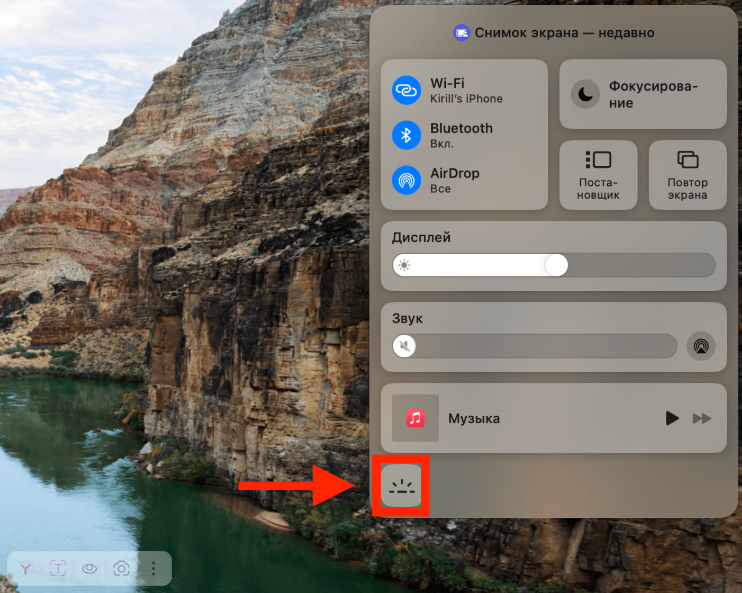Click the muted speaker icon in Звук
Image resolution: width=742 pixels, height=593 pixels.
(405, 346)
